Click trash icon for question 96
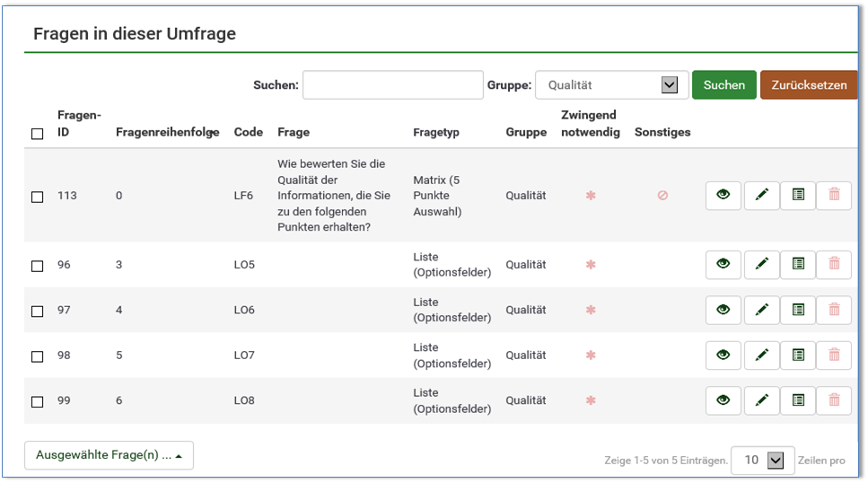 tap(834, 265)
